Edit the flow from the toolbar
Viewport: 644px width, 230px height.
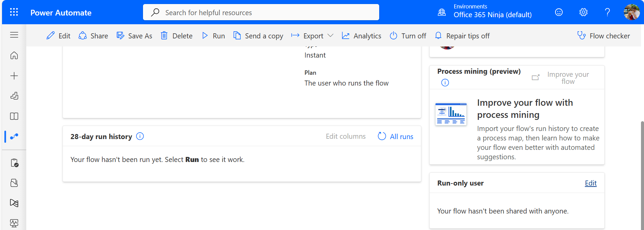58,36
